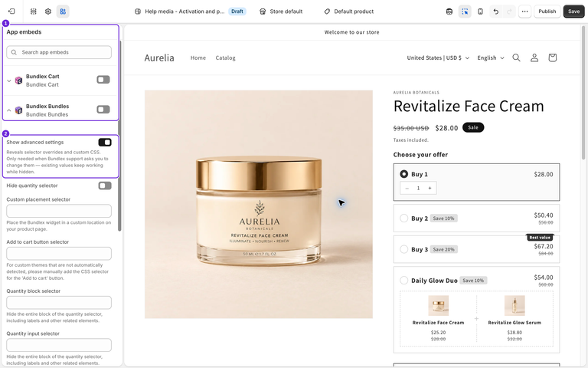The height and width of the screenshot is (368, 588).
Task: Open the English language dropdown
Action: [x=491, y=58]
